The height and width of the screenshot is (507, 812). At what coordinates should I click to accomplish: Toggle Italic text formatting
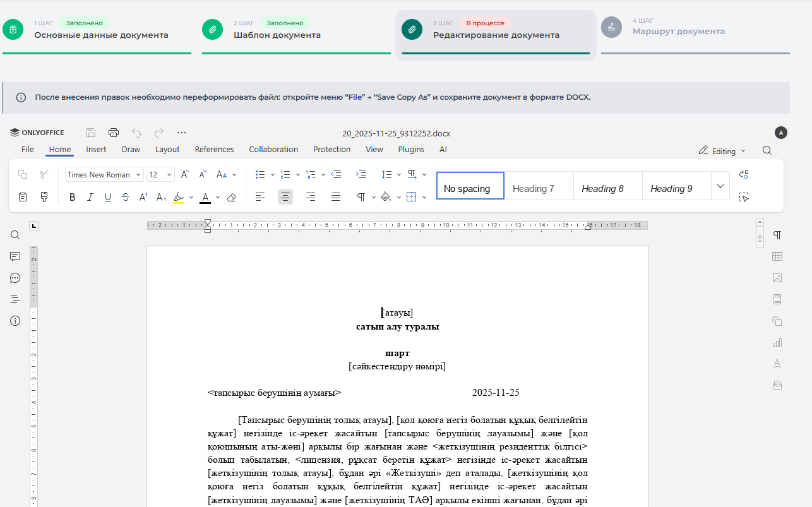[90, 197]
